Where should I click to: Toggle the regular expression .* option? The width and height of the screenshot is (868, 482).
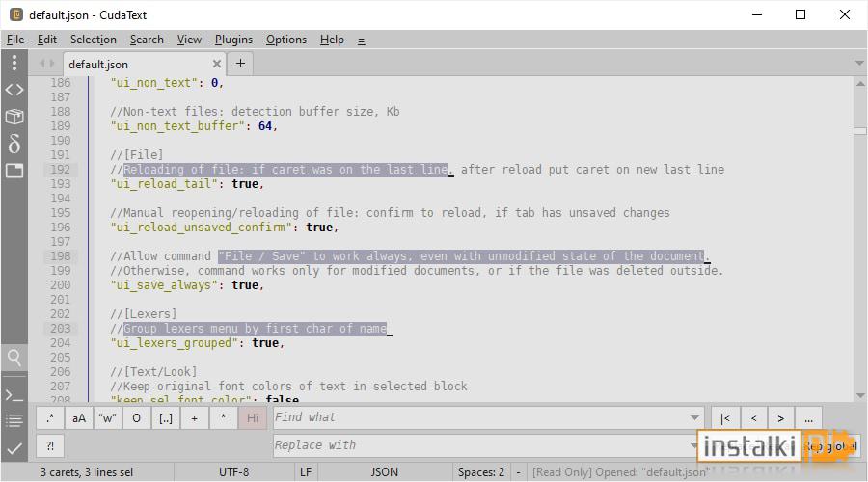coord(50,418)
